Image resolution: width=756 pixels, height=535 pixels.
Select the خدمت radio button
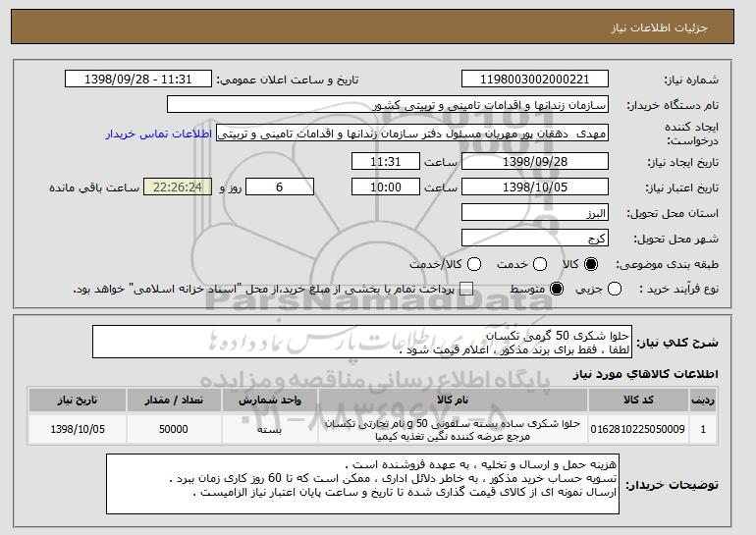[540, 264]
